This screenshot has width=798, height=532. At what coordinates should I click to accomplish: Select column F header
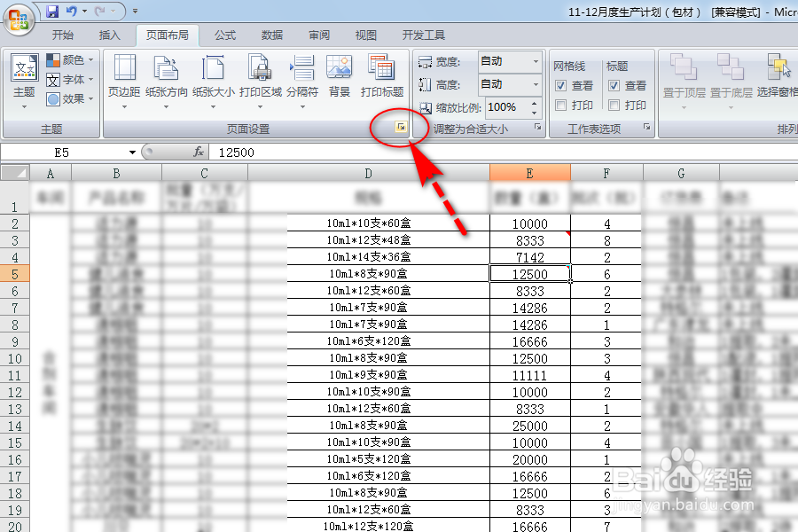coord(606,173)
